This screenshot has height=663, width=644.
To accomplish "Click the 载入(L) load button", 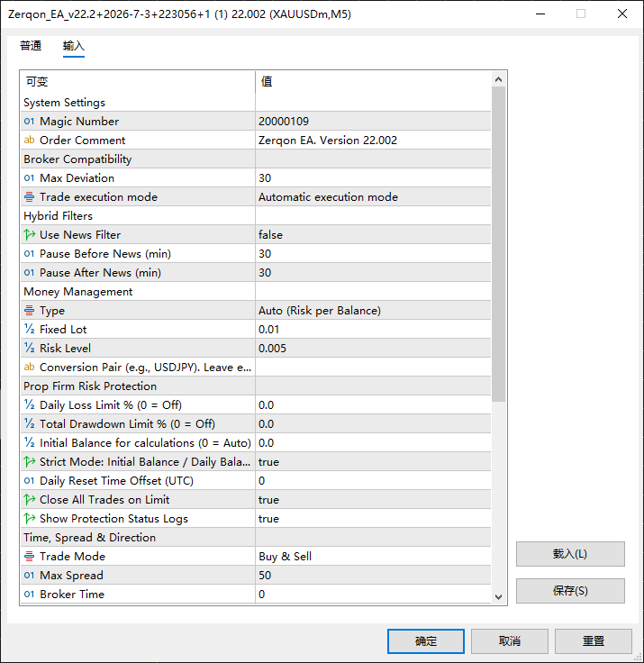I will (570, 554).
